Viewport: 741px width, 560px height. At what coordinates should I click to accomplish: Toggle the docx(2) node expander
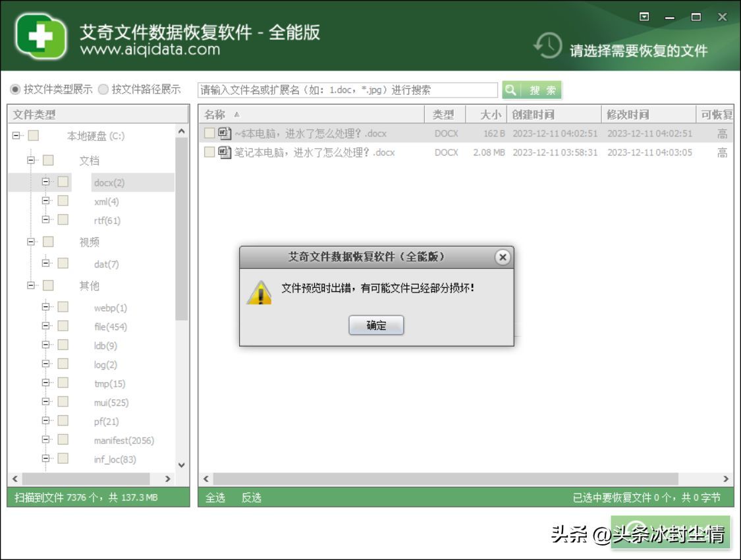[x=46, y=181]
